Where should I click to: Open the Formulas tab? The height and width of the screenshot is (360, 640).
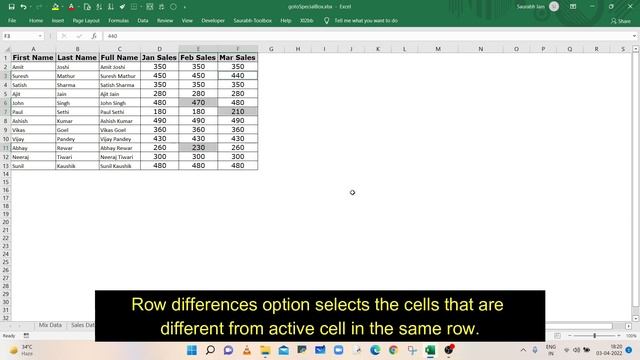pos(118,20)
